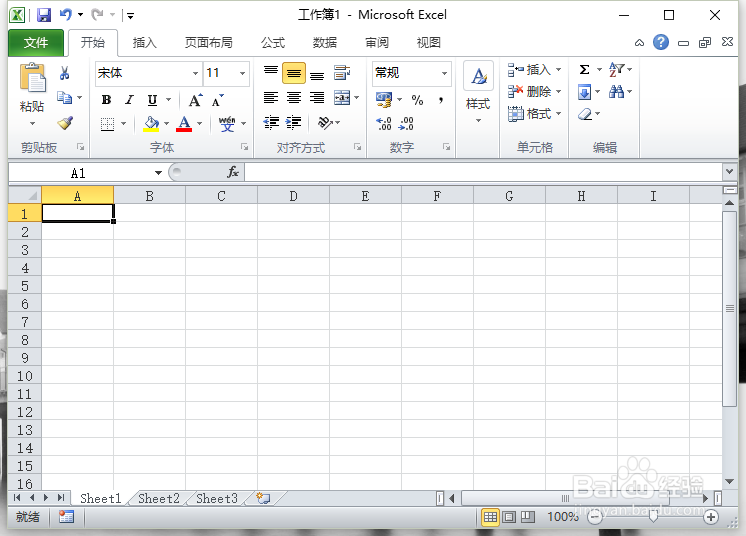Insert a new worksheet tab icon
This screenshot has height=536, width=746.
tap(264, 498)
